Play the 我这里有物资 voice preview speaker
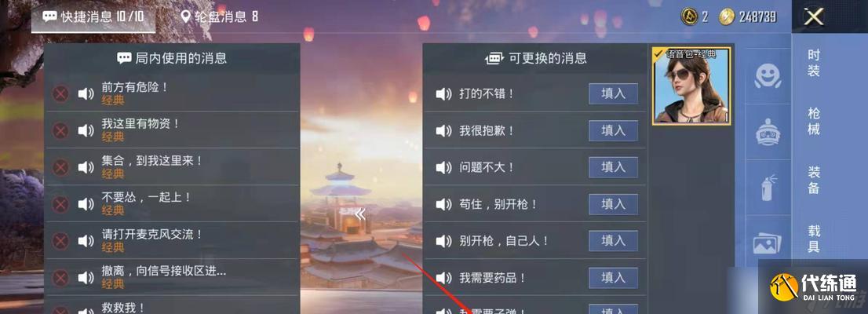 coord(86,130)
